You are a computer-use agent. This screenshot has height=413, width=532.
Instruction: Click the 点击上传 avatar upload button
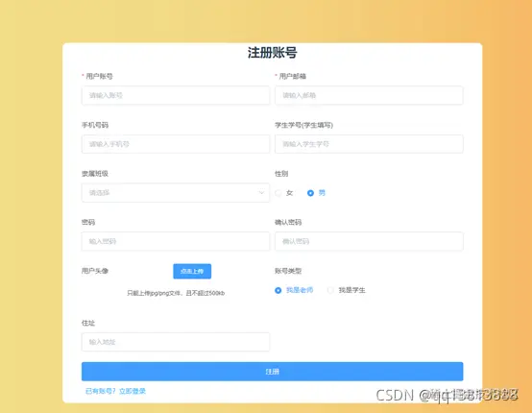(192, 271)
